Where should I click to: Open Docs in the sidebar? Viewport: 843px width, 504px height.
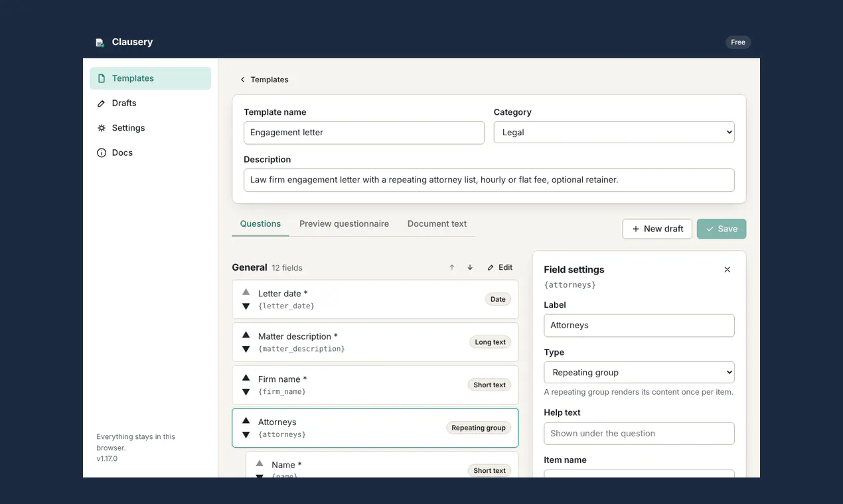click(150, 153)
